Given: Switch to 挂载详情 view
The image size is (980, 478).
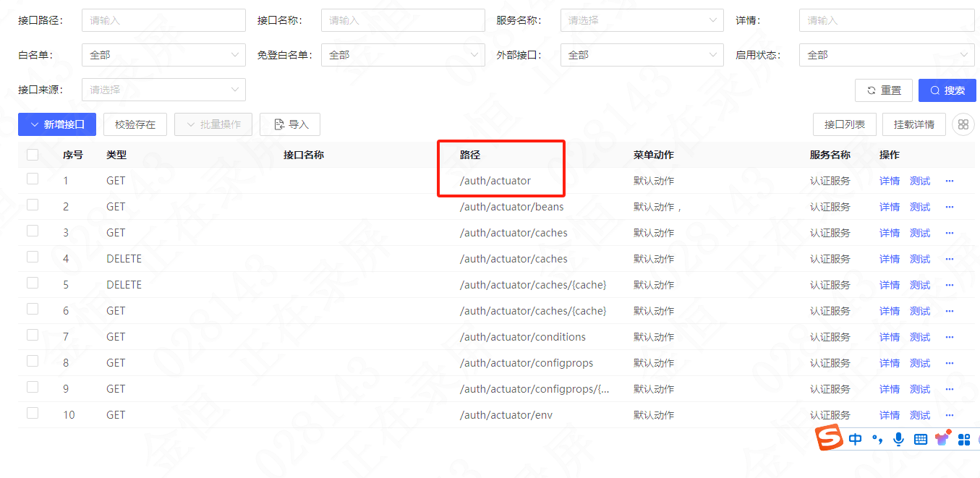Looking at the screenshot, I should click(914, 124).
